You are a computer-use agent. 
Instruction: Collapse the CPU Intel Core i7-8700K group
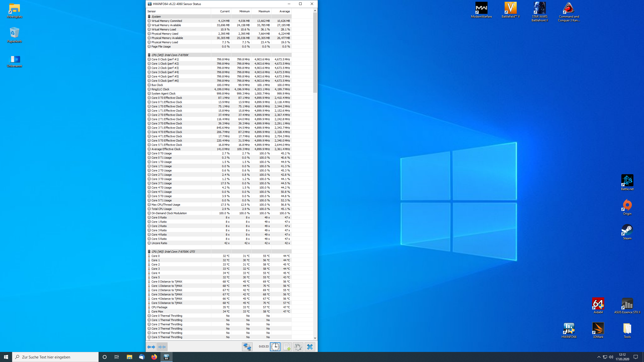[170, 55]
